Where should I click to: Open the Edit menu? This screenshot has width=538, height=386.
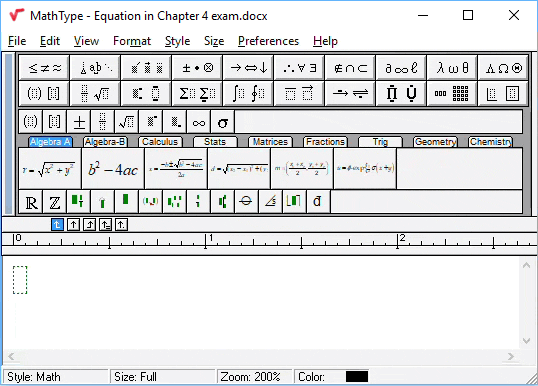(50, 41)
